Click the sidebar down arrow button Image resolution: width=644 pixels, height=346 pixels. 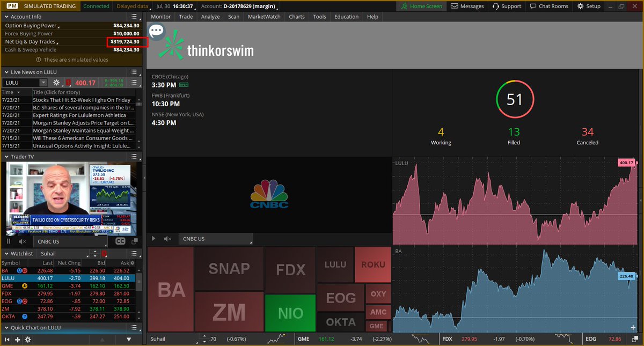129,340
